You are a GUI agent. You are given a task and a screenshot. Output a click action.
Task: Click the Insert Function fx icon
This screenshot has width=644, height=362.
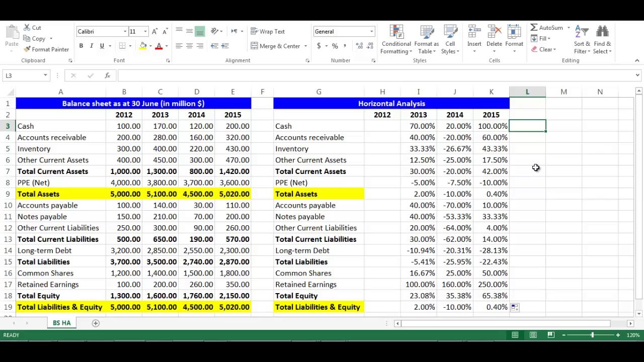(x=108, y=75)
